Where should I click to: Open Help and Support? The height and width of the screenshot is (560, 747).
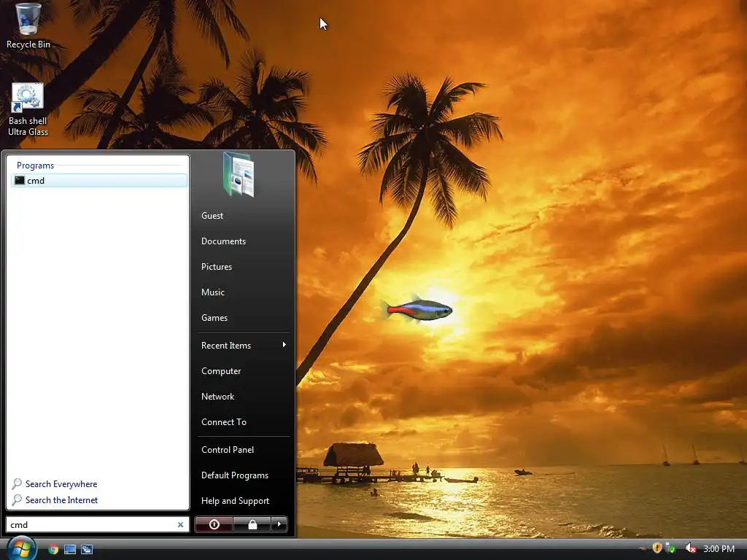point(235,501)
